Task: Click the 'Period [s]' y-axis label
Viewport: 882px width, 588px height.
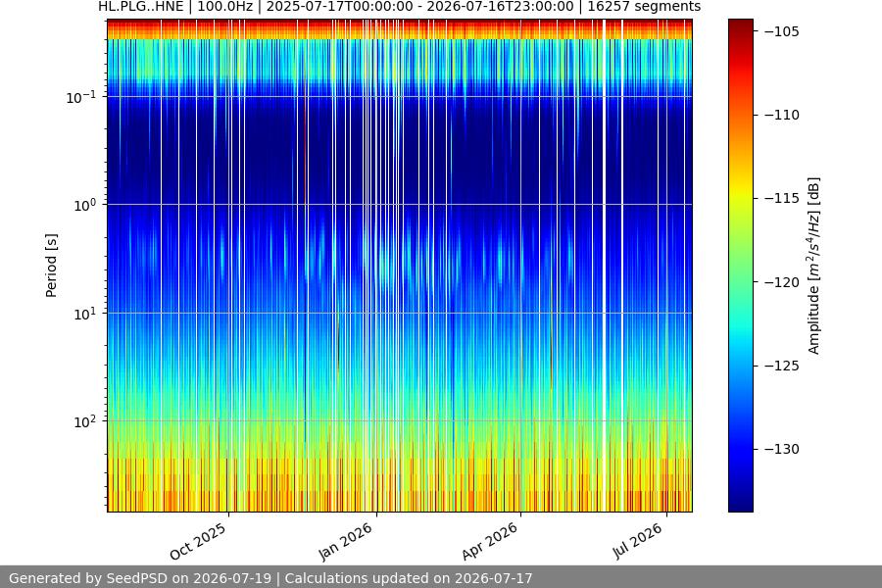Action: pyautogui.click(x=51, y=266)
